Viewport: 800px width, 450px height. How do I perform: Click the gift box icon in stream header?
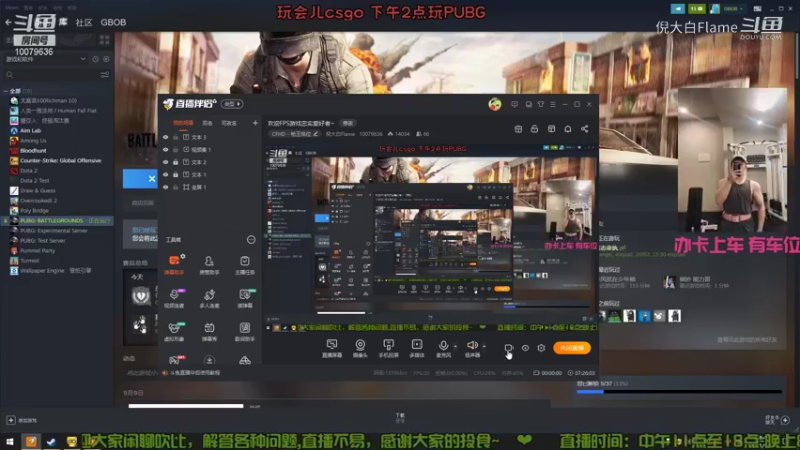coord(518,129)
